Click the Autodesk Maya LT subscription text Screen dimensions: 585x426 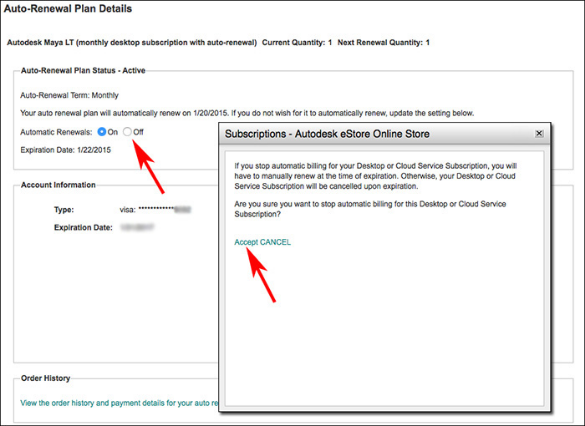[x=132, y=43]
